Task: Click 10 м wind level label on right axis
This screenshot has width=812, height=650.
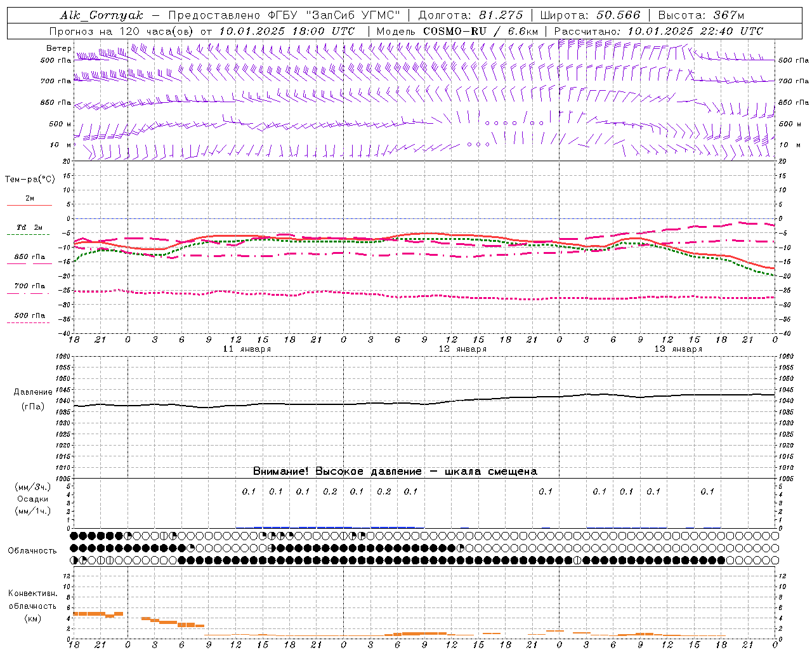Action: tap(790, 145)
